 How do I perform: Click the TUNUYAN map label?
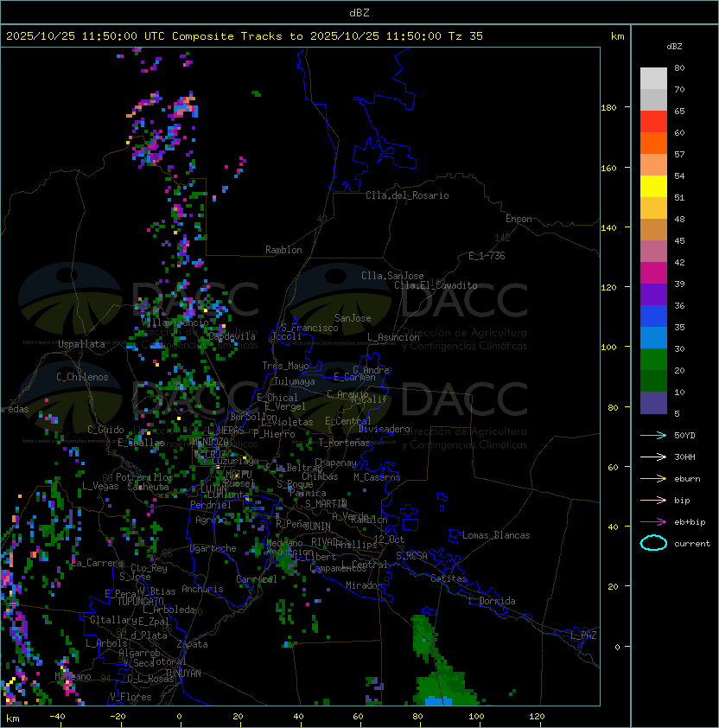click(x=183, y=674)
